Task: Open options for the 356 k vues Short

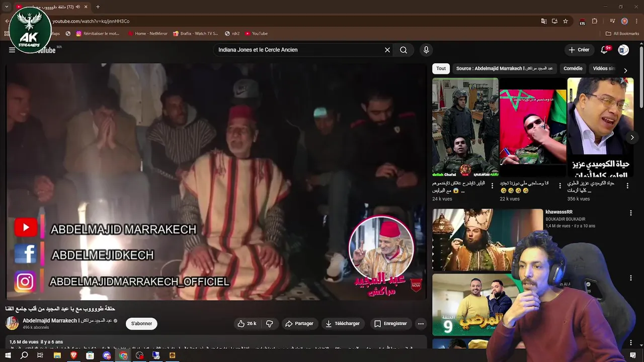Action: [627, 186]
